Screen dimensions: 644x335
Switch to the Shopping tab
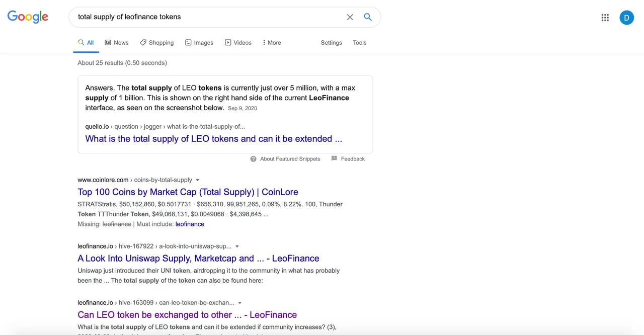(x=157, y=43)
